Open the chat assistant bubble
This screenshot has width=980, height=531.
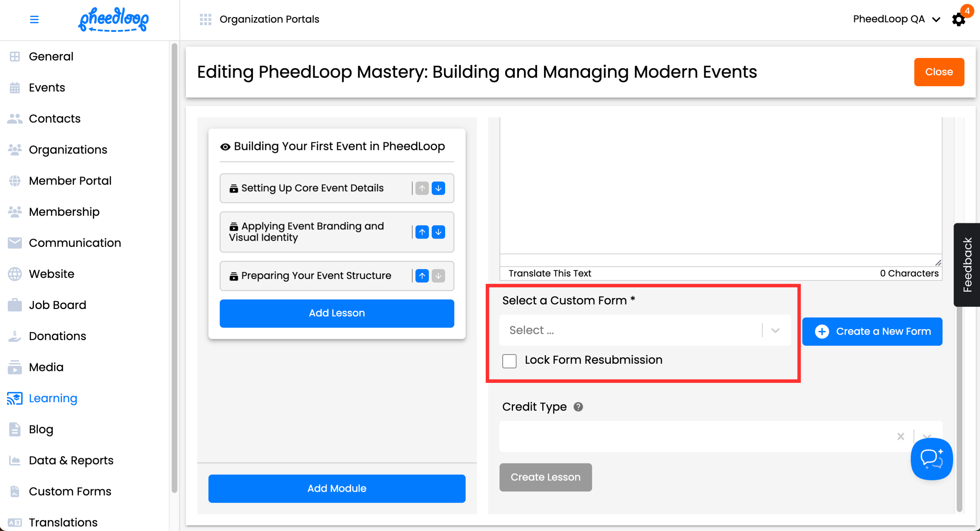(931, 459)
